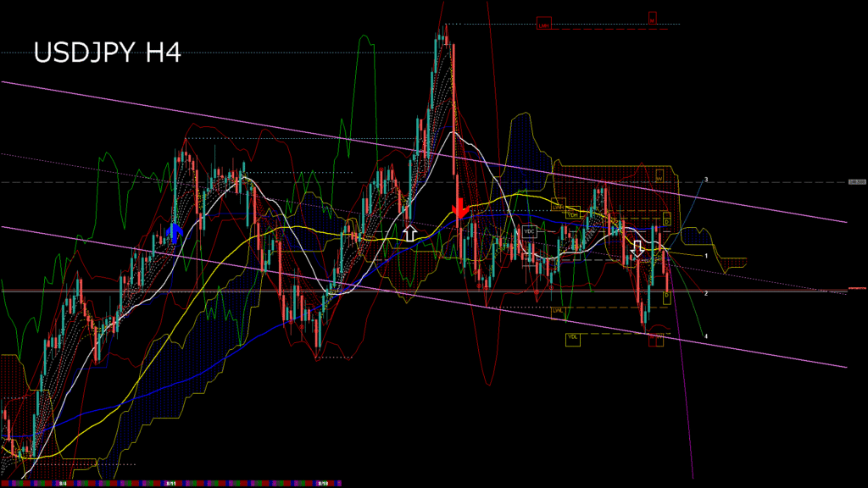Click the YDC level label
868x488 pixels.
[530, 230]
